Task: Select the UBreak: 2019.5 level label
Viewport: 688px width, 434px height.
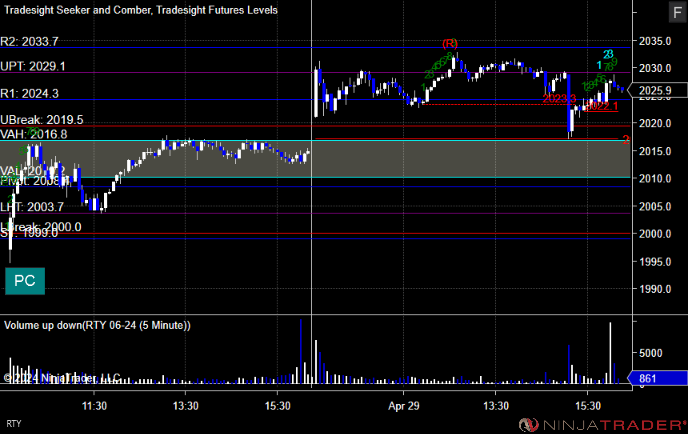Action: coord(42,120)
